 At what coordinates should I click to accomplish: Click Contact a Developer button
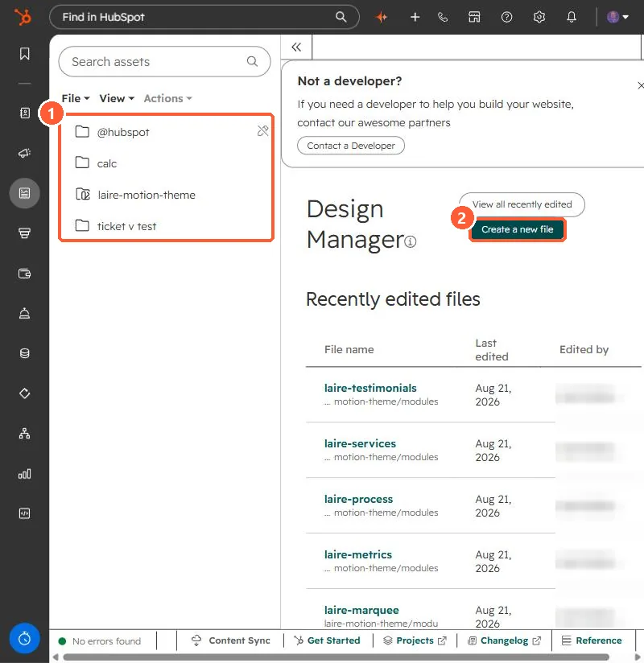(x=351, y=146)
